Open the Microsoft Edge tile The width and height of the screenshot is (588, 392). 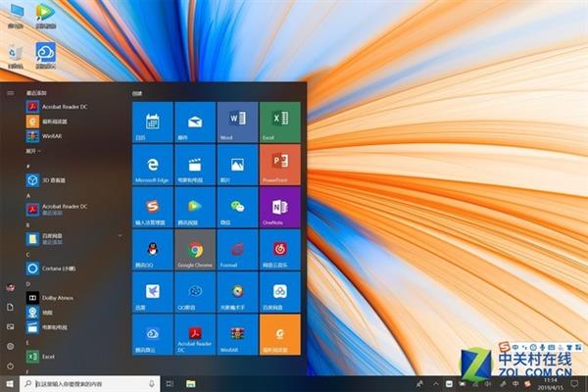pos(153,165)
